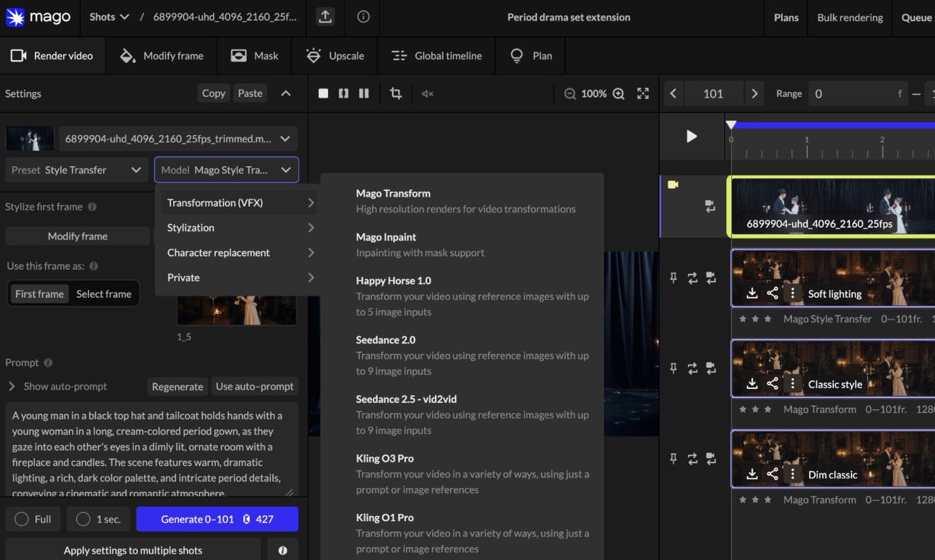This screenshot has height=560, width=935.
Task: Switch to Select frame option
Action: pyautogui.click(x=104, y=294)
